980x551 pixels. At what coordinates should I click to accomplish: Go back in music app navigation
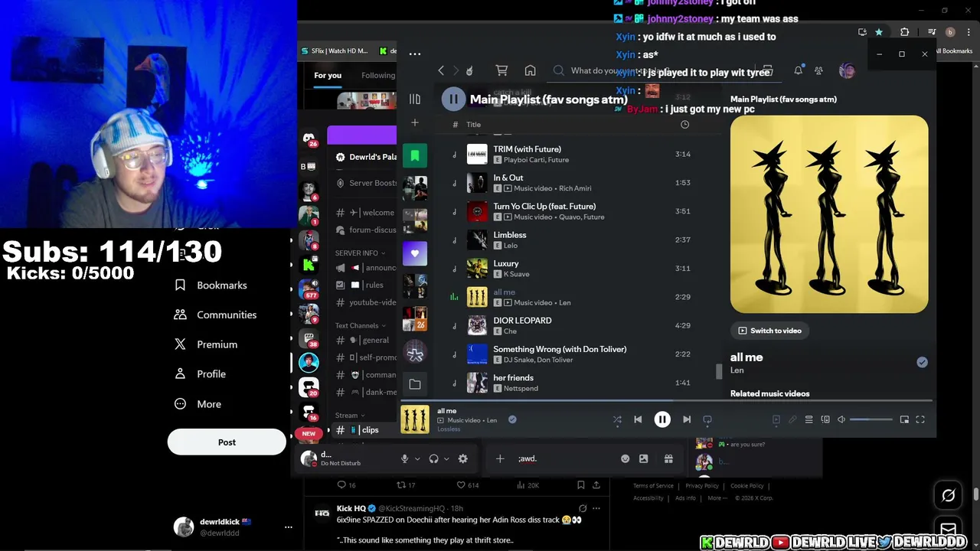441,70
